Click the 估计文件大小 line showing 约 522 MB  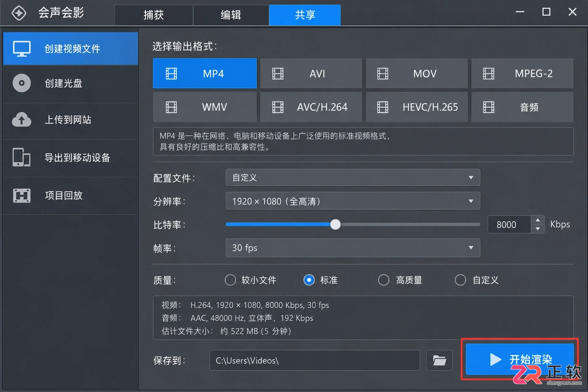click(x=227, y=331)
